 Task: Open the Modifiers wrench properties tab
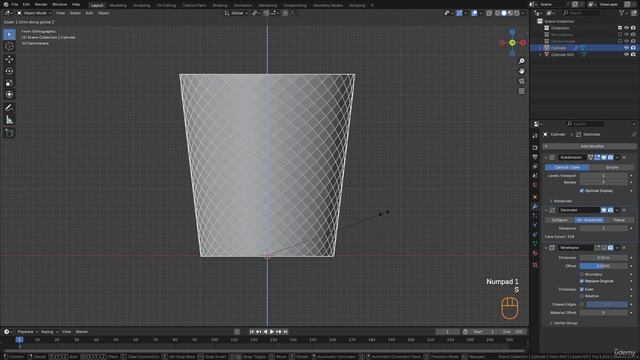pos(535,207)
